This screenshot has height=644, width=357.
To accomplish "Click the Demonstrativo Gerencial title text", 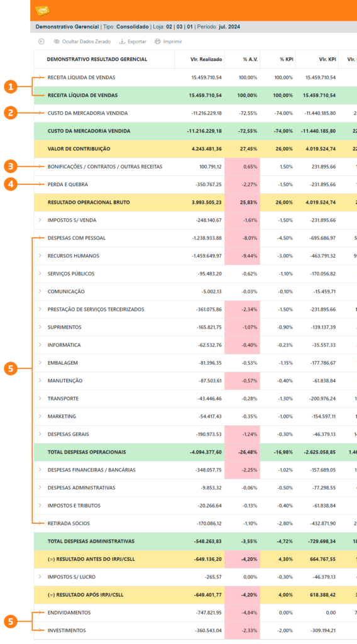I will point(67,27).
